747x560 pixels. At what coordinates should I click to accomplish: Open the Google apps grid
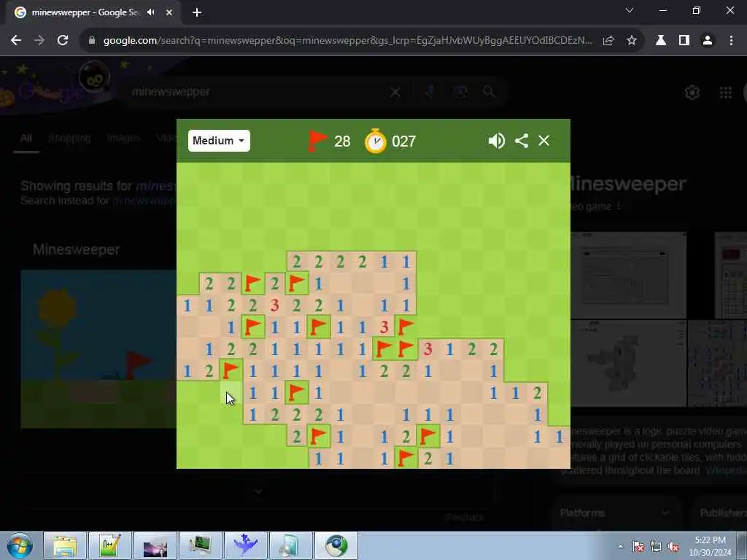726,93
